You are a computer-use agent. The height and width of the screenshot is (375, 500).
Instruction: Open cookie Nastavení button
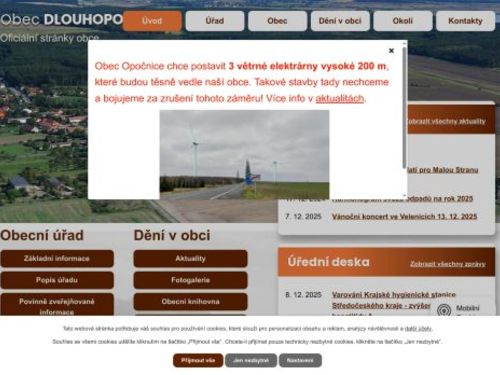click(300, 360)
